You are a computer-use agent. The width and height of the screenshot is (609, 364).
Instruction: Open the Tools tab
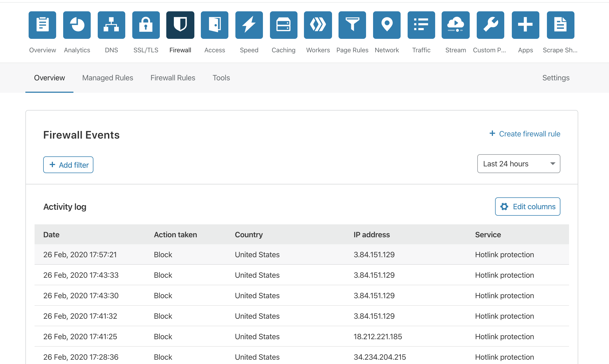[x=221, y=78]
